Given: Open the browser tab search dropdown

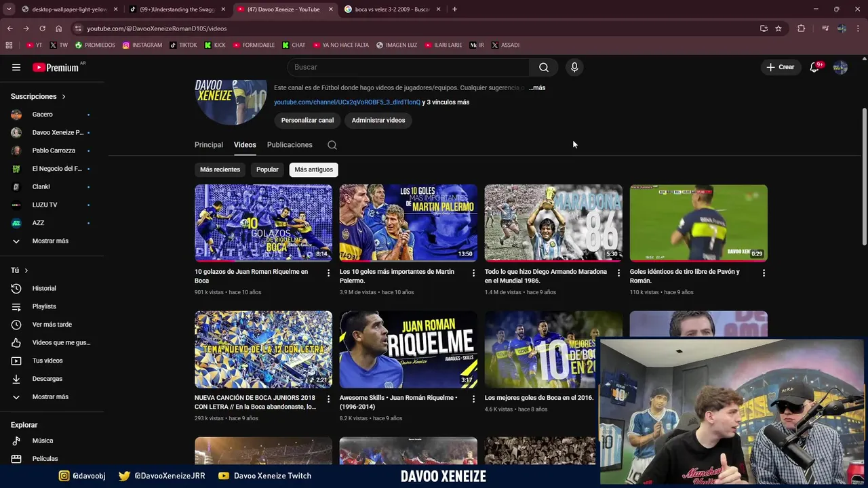Looking at the screenshot, I should [x=9, y=9].
